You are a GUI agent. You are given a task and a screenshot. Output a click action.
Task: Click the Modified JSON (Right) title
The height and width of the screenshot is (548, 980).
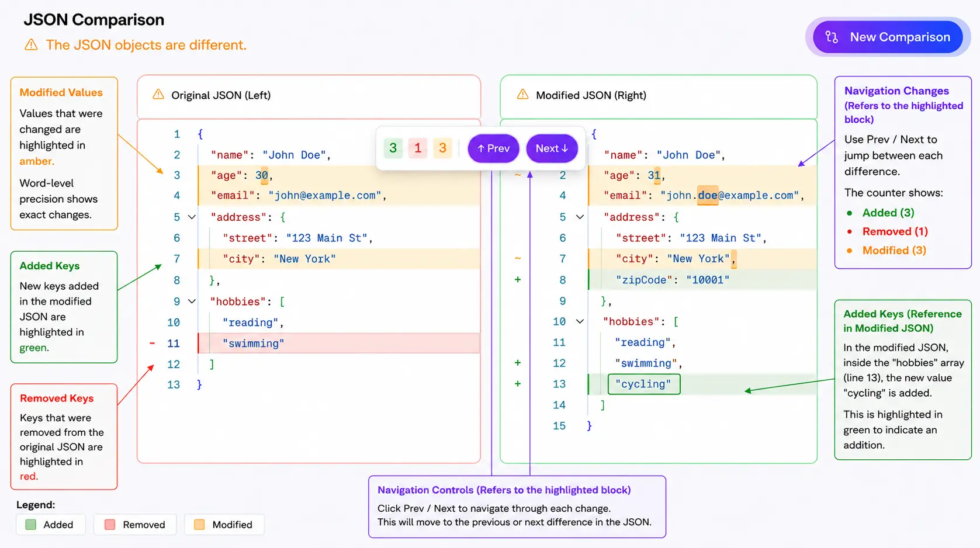pos(591,95)
